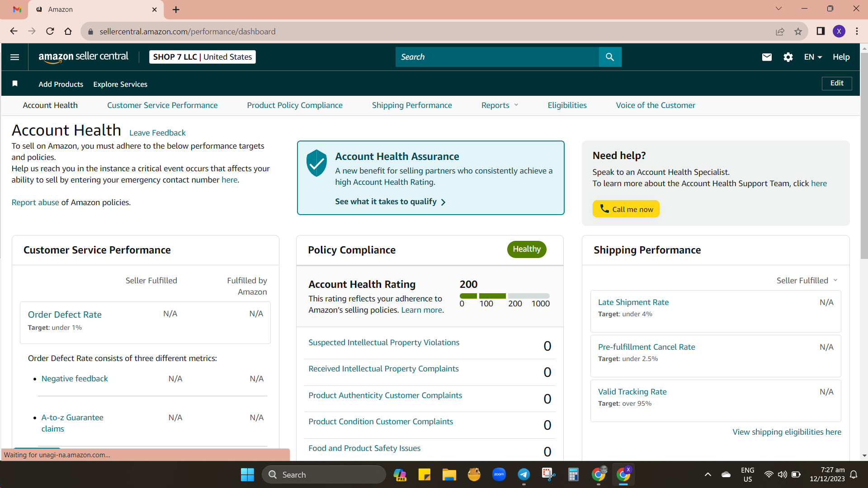
Task: Open the settings gear icon
Action: (788, 57)
